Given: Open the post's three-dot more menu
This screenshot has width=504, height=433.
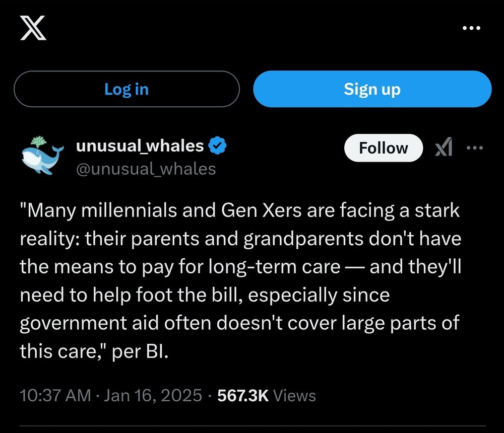Looking at the screenshot, I should 475,148.
